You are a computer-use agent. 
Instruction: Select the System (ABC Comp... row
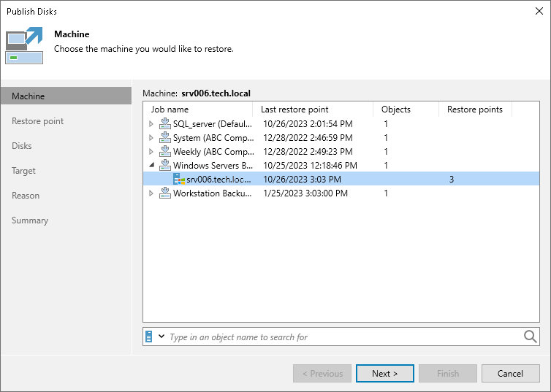point(341,137)
